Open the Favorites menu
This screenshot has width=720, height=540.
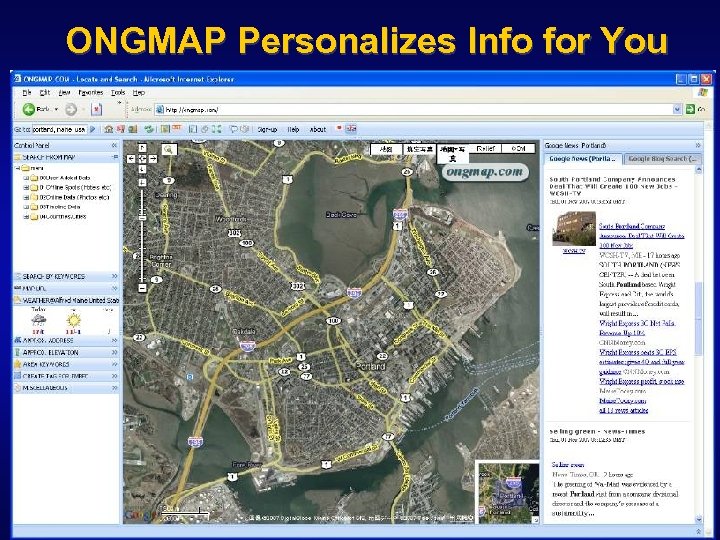pos(90,93)
